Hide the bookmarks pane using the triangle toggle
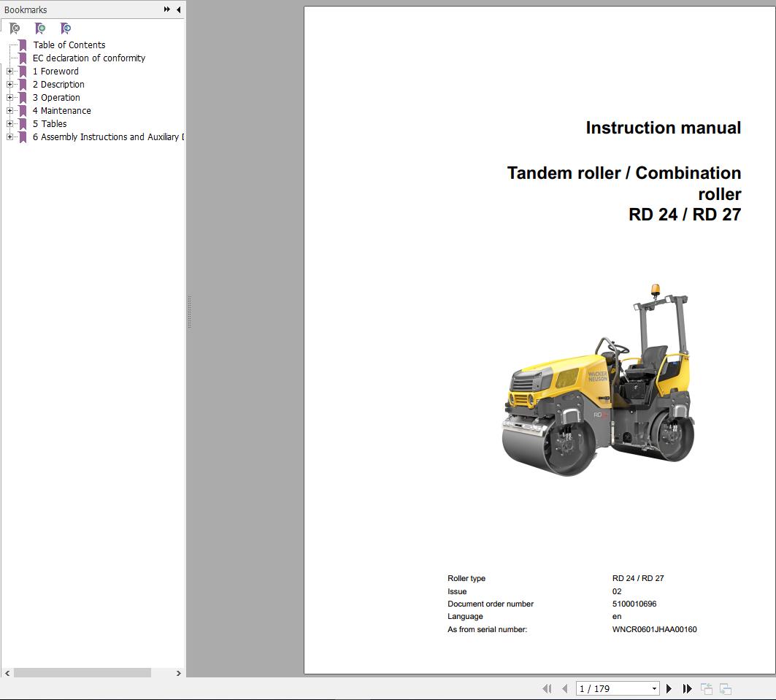 point(179,9)
